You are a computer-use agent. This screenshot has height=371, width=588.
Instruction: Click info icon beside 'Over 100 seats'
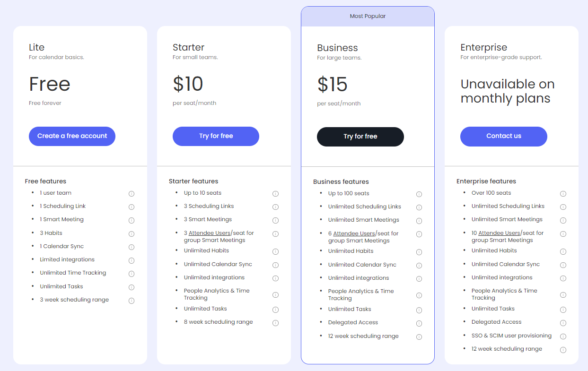[x=563, y=194]
